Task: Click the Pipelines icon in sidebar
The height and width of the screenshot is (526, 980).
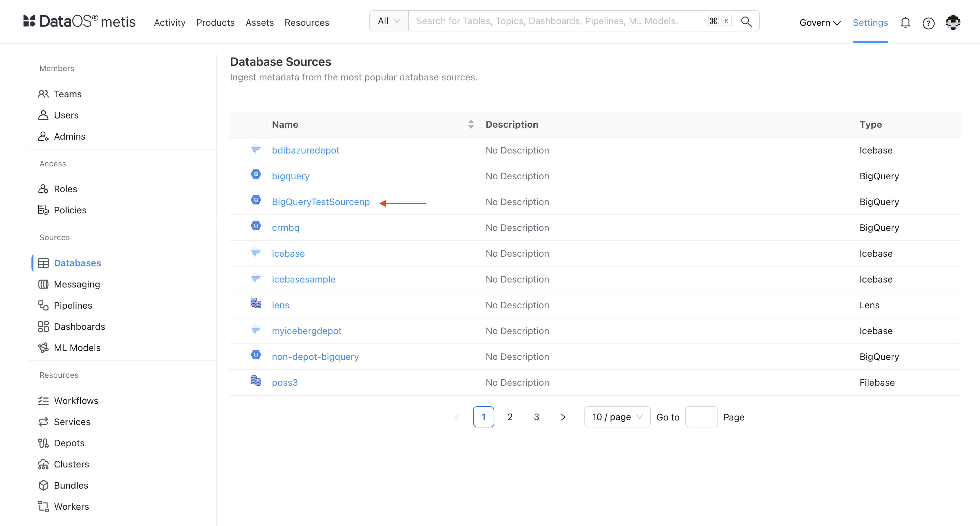Action: tap(43, 306)
